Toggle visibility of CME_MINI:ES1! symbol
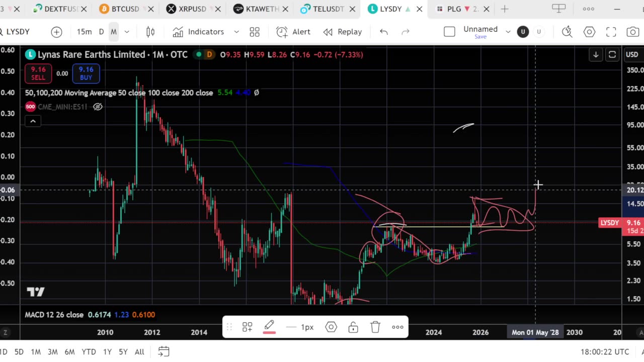Screen dimensions: 644x362 tap(98, 107)
